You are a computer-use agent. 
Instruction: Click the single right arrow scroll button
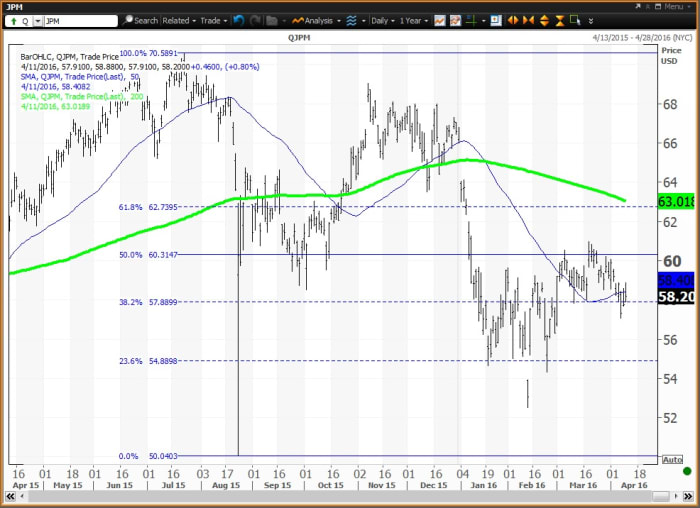point(676,496)
